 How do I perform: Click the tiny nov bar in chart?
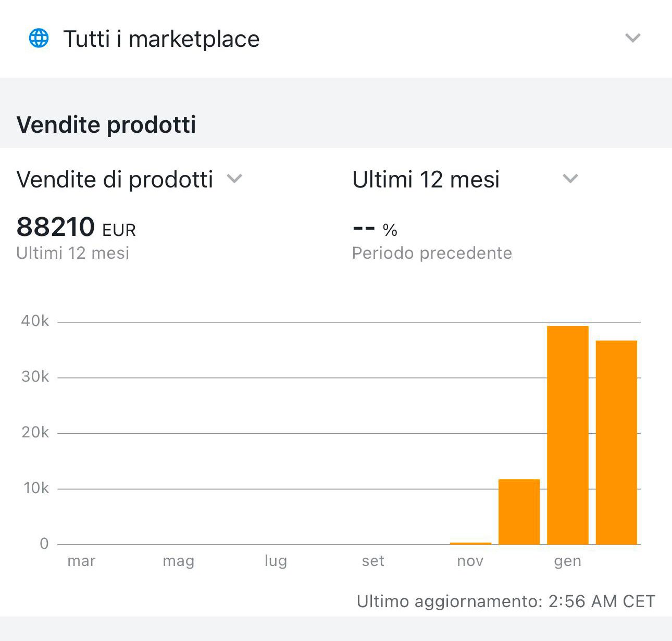[x=470, y=543]
